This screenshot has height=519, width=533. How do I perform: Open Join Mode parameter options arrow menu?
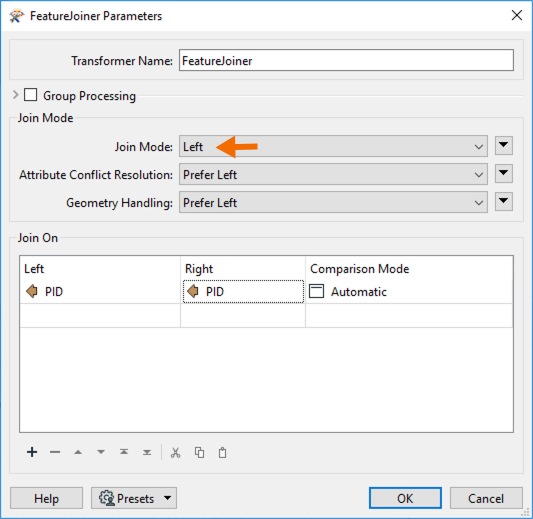pos(503,146)
